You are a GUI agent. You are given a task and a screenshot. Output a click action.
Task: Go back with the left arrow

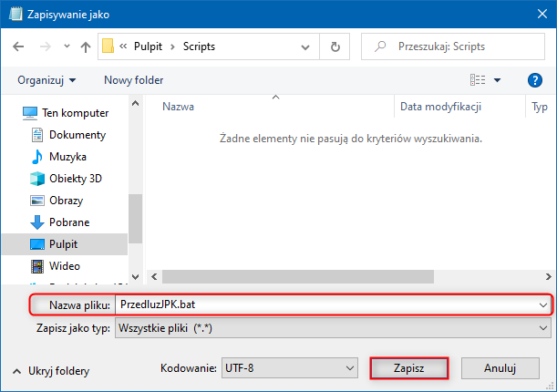[18, 46]
